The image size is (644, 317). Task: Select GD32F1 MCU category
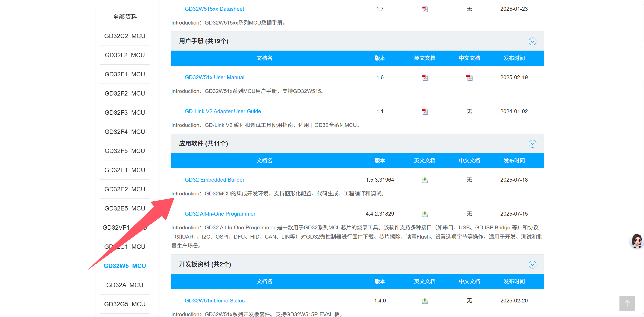[x=125, y=74]
